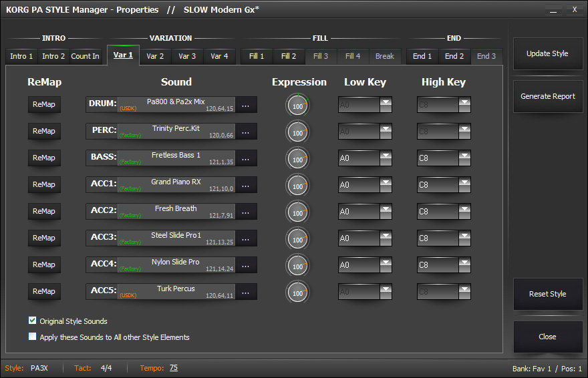Open sound selector for ACC5 Turk Percus
This screenshot has width=588, height=378.
point(245,292)
